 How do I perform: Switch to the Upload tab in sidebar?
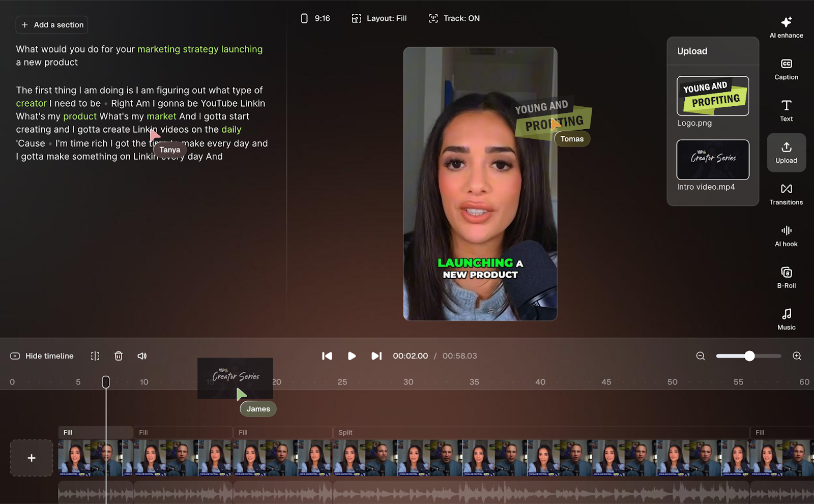coord(786,152)
